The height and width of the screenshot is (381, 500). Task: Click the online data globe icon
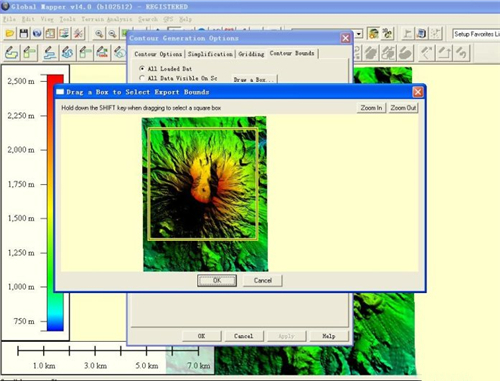click(37, 33)
